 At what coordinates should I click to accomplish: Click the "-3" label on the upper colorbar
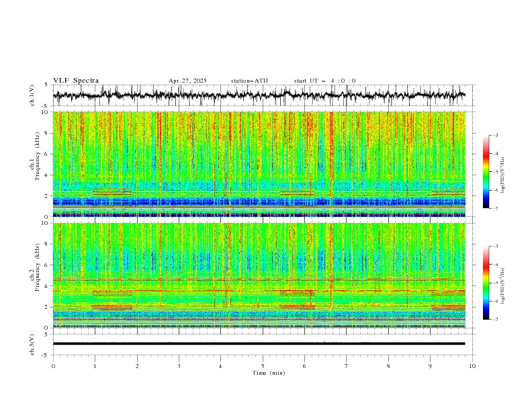pyautogui.click(x=496, y=135)
